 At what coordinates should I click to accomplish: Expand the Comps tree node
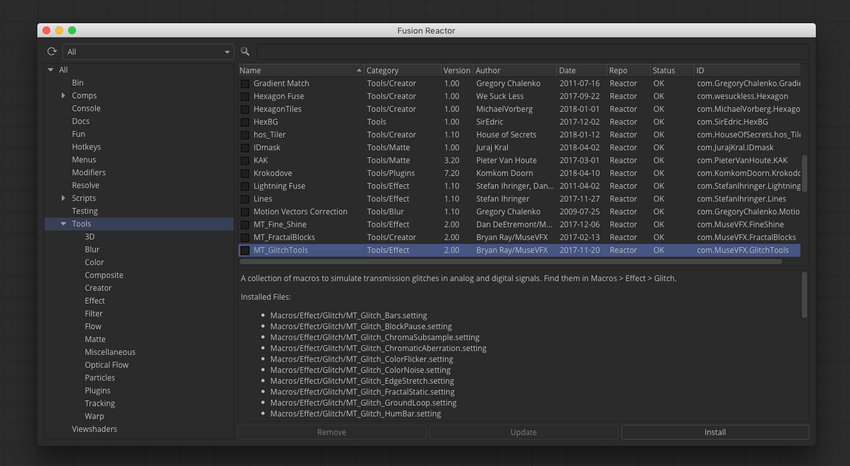click(63, 95)
